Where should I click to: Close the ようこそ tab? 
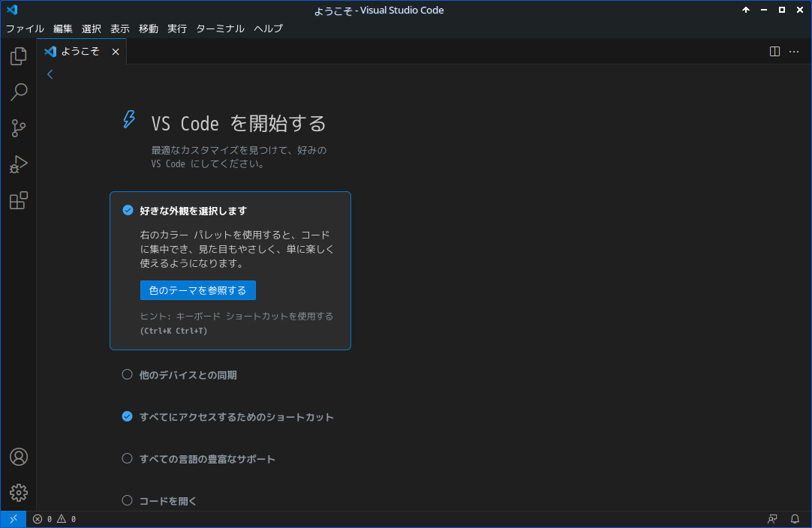point(116,52)
